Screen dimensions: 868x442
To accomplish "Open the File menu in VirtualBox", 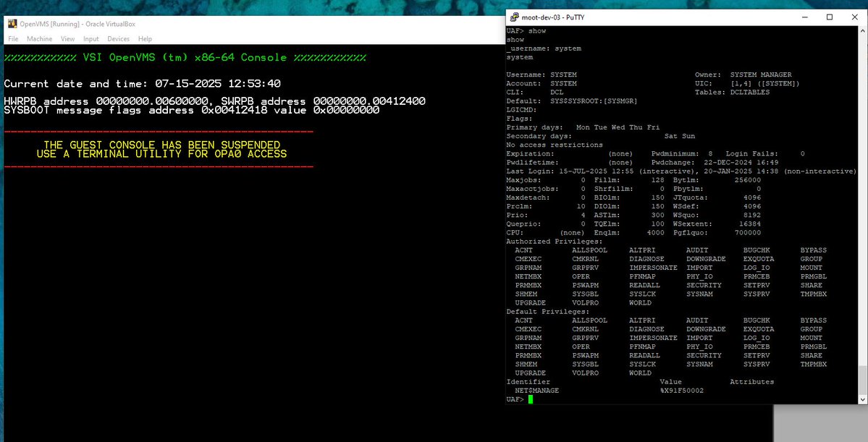I will click(x=13, y=39).
